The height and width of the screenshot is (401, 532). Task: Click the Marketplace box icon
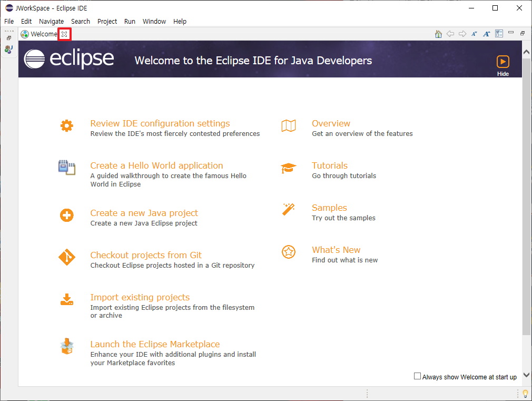[x=67, y=346]
